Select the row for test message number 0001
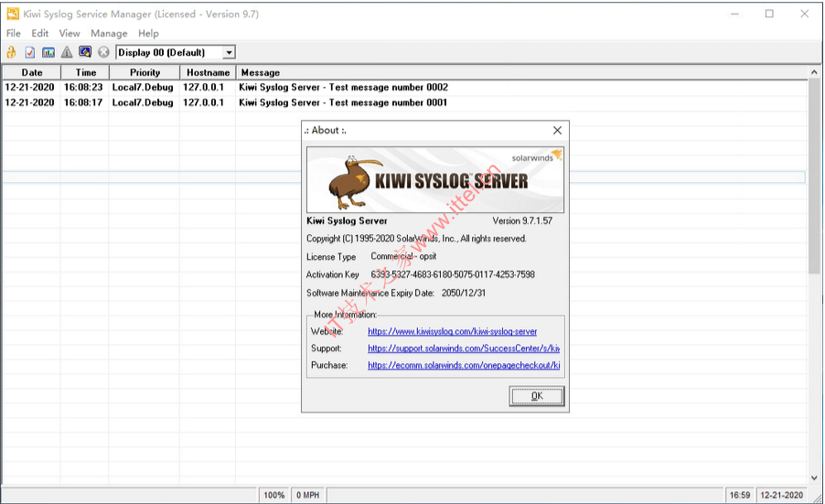825x504 pixels. click(405, 102)
